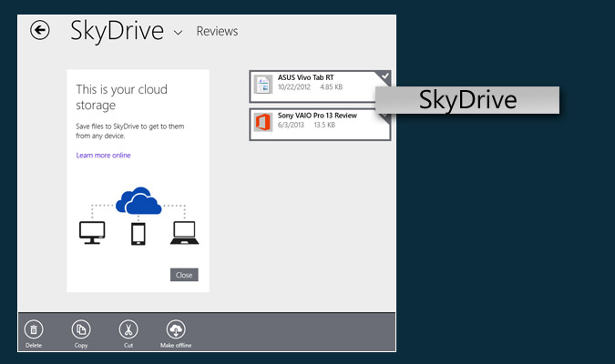Screen dimensions: 615x364
Task: Expand the SkyDrive dropdown chevron
Action: [x=178, y=33]
